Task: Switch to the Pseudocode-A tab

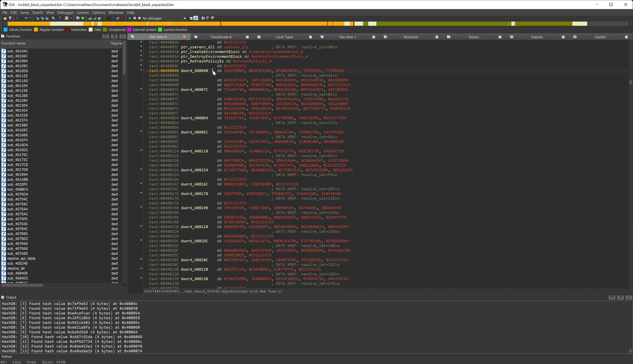Action: tap(221, 37)
